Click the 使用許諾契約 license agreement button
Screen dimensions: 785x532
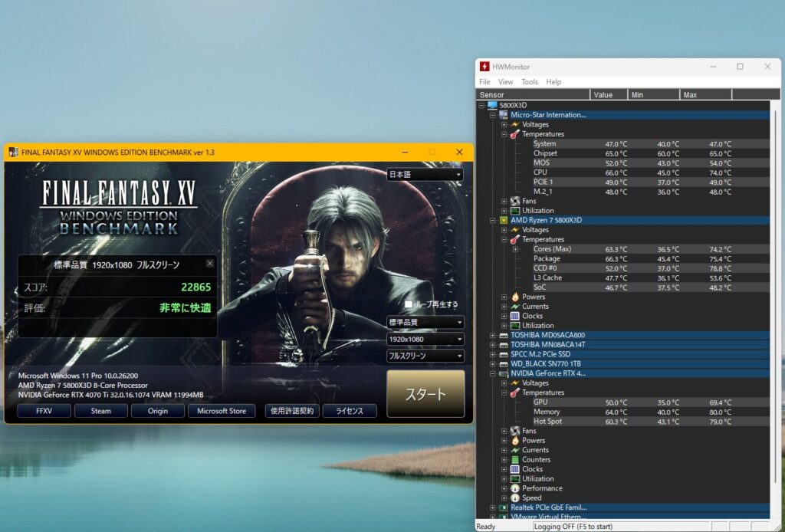pos(292,411)
